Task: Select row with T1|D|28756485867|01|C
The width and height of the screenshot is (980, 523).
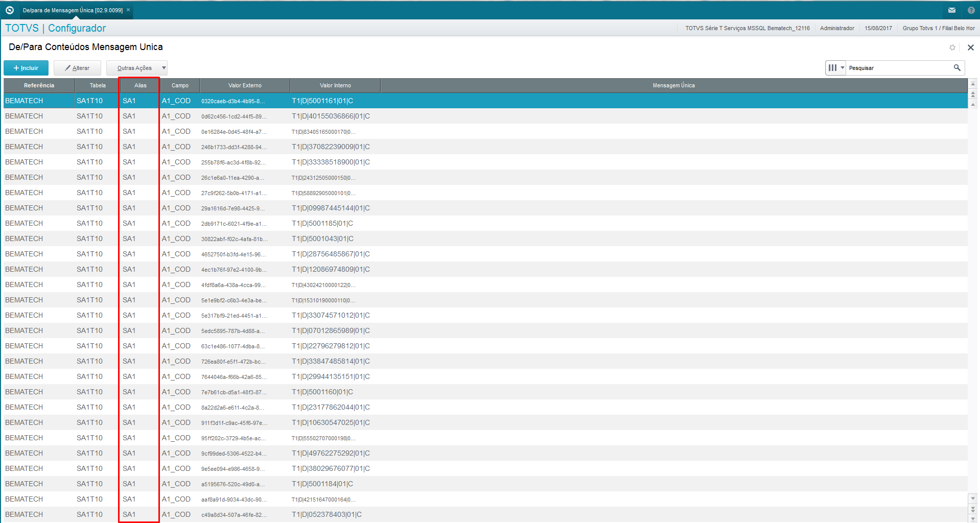Action: 485,254
